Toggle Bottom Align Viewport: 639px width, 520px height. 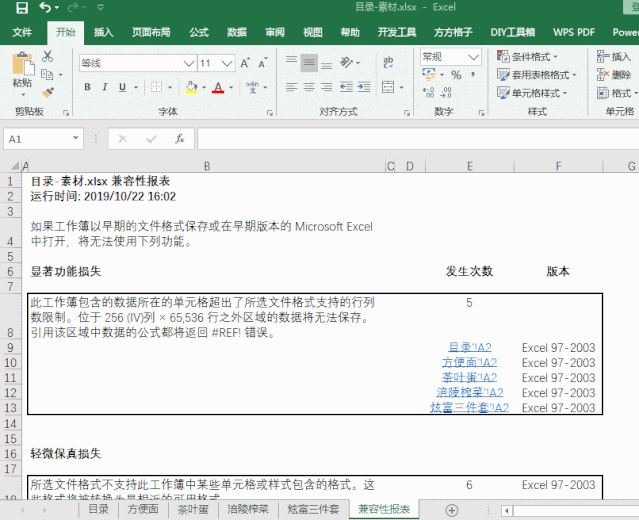point(326,63)
